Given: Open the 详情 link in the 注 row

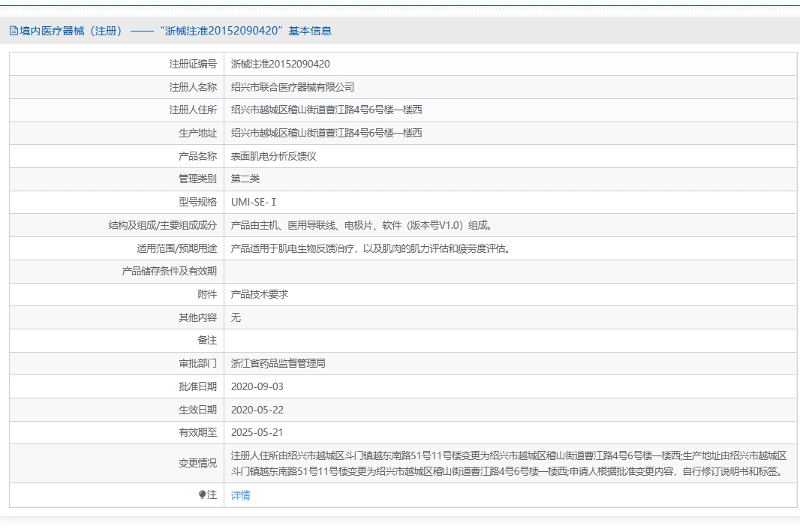Looking at the screenshot, I should click(x=240, y=495).
